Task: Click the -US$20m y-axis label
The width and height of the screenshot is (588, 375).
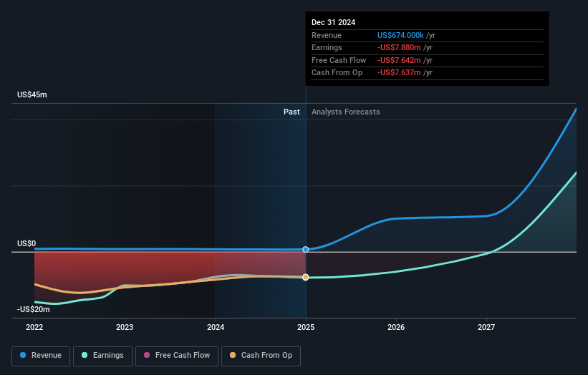Action: pos(34,309)
